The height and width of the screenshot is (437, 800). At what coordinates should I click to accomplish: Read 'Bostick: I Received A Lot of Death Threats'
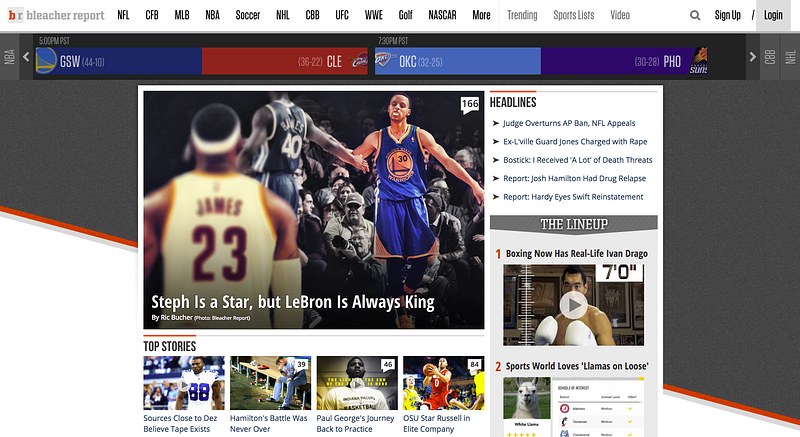578,160
